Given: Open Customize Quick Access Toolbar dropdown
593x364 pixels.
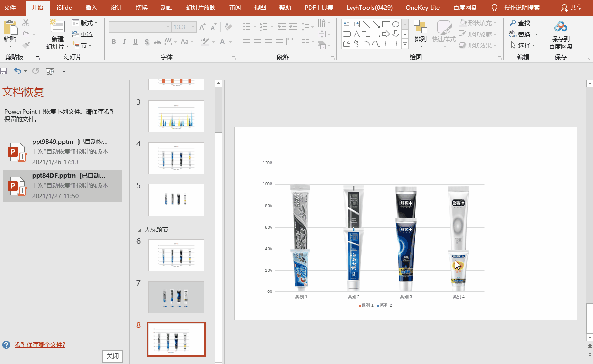Looking at the screenshot, I should click(x=64, y=71).
